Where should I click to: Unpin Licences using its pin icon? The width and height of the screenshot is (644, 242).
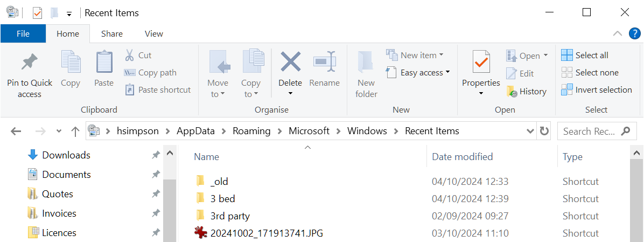tap(156, 233)
